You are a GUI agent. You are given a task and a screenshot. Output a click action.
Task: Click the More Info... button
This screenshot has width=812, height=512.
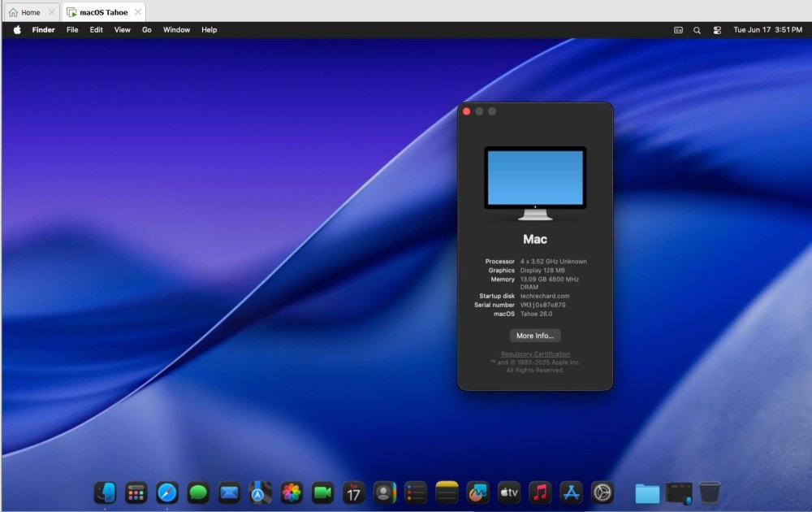pyautogui.click(x=535, y=336)
